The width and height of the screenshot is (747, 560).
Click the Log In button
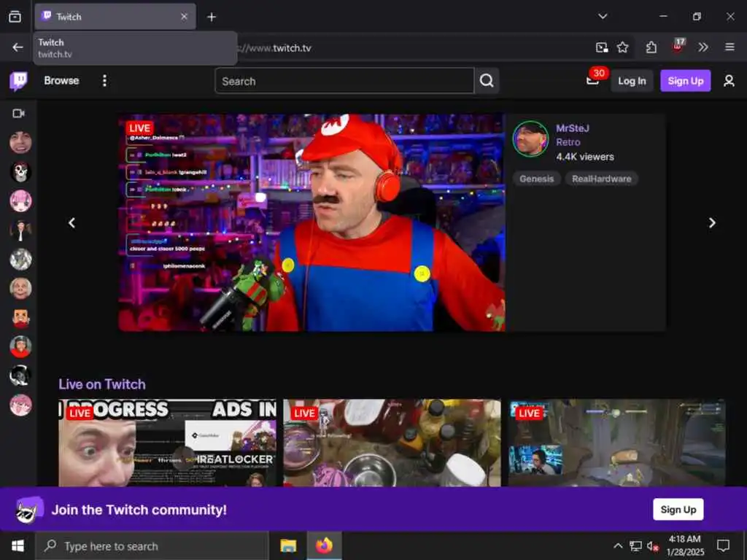pyautogui.click(x=632, y=81)
